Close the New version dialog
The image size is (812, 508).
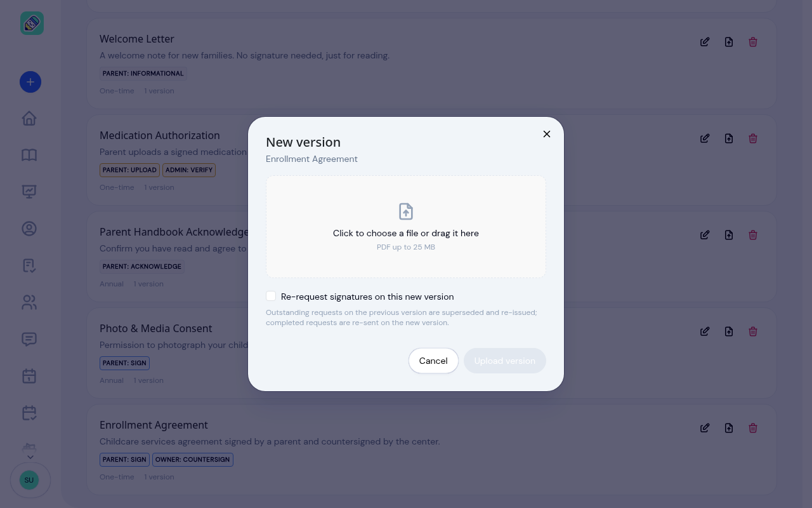click(x=547, y=134)
